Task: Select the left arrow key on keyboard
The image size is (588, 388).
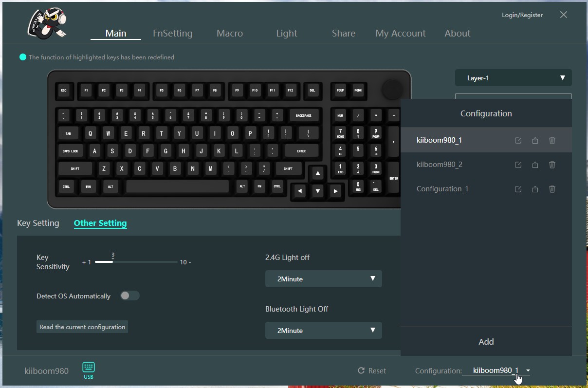Action: (300, 191)
